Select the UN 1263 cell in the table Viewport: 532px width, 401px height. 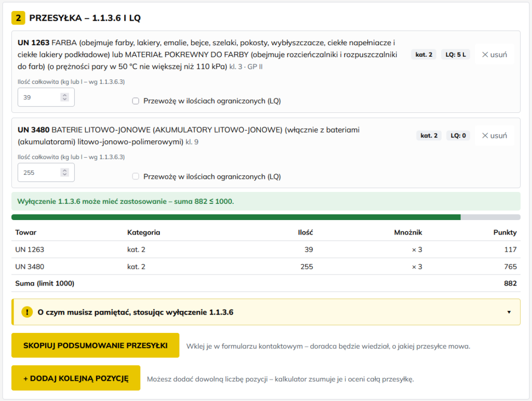[x=30, y=250]
